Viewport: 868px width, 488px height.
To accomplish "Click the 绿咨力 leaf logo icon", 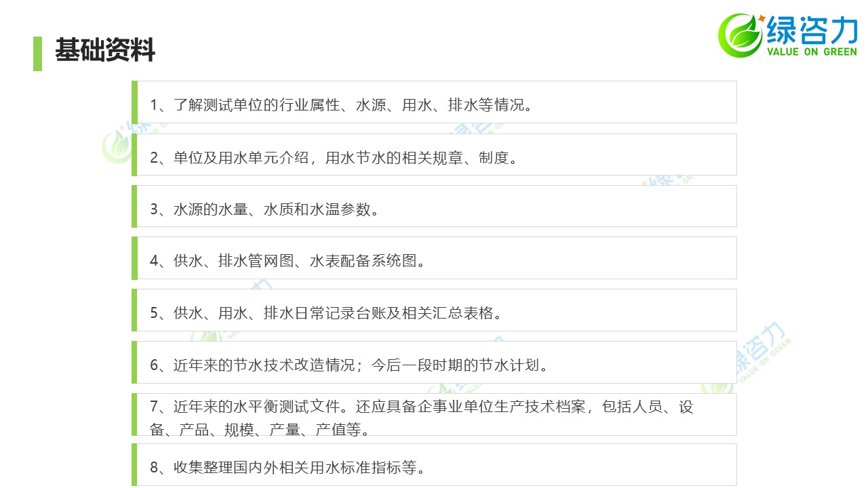I will pyautogui.click(x=743, y=35).
